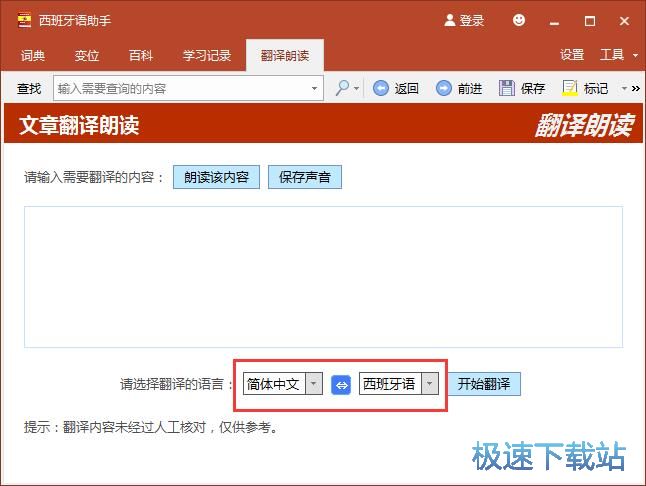Swap languages with the blue arrows icon
This screenshot has width=646, height=486.
tap(341, 385)
